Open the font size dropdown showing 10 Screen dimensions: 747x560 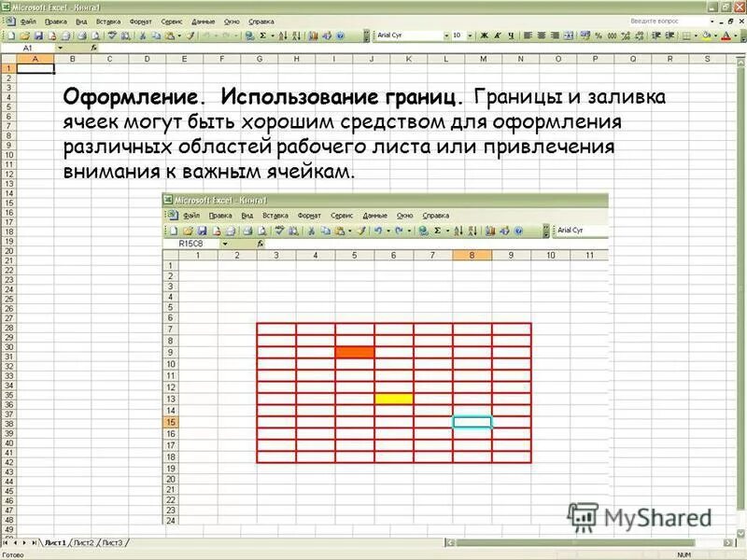click(x=470, y=37)
